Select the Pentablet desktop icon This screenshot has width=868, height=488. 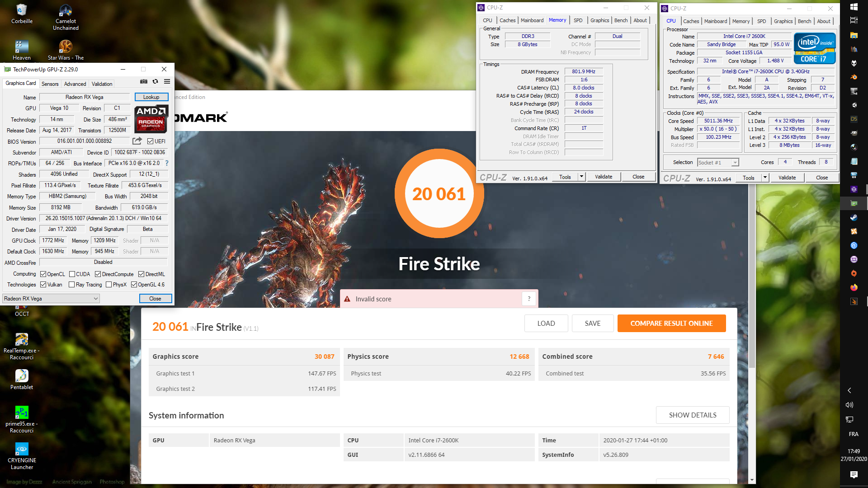(x=22, y=380)
